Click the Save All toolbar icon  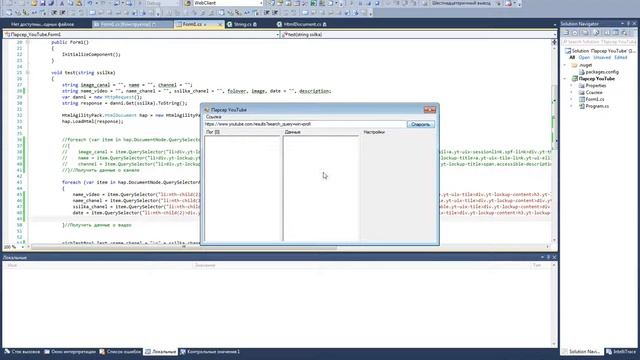51,3
